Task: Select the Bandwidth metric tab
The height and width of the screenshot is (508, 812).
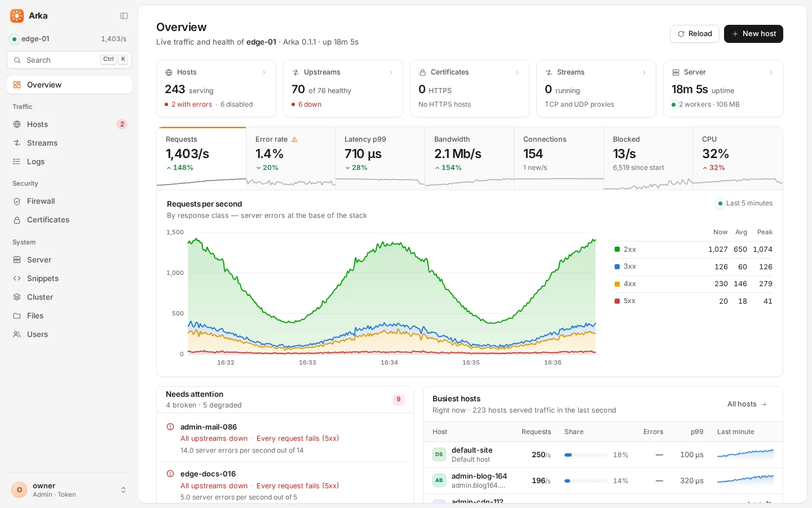Action: click(469, 157)
